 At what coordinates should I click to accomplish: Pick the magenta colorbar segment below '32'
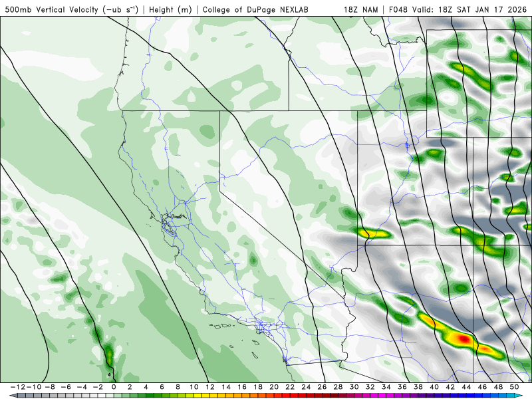pos(374,396)
